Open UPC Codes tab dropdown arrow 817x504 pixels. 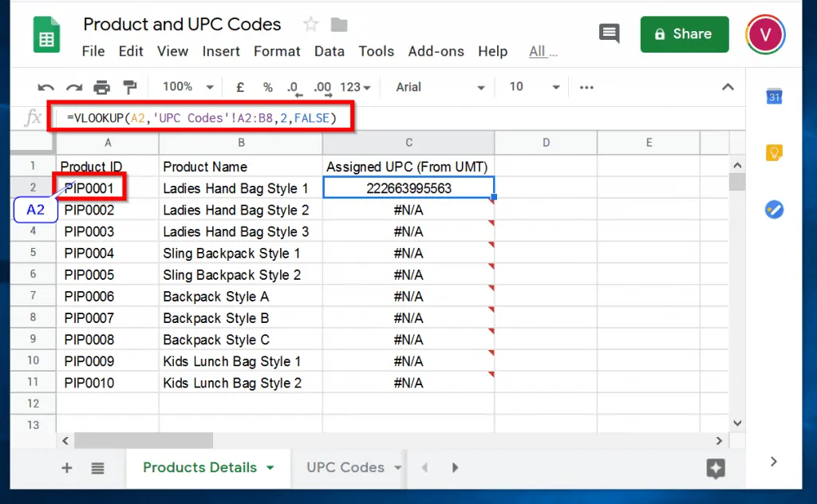click(x=398, y=467)
